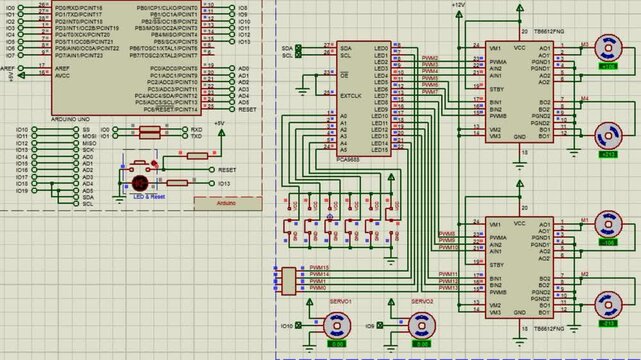
Task: Select the resistor between the LED and IO13
Action: coord(177,183)
